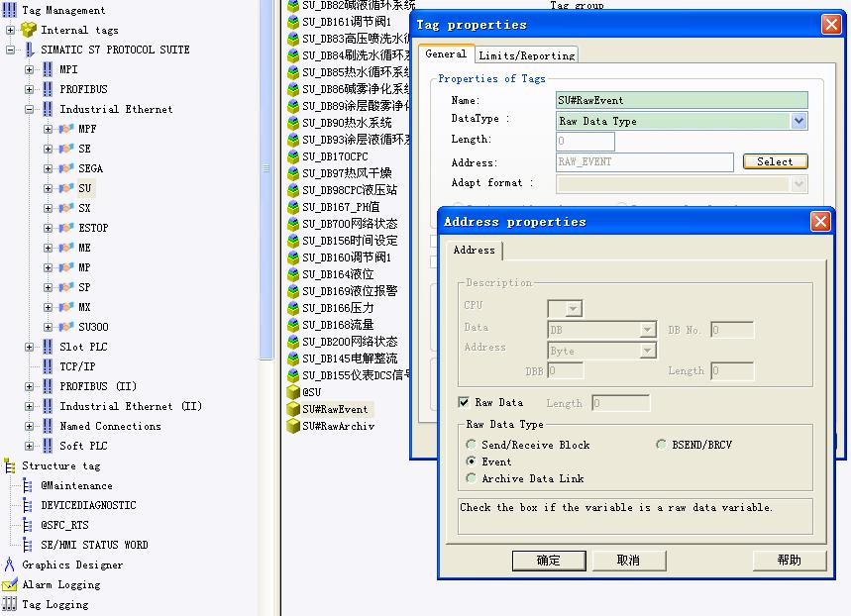Click the MPI channel unit icon
The height and width of the screenshot is (616, 851).
click(x=48, y=69)
